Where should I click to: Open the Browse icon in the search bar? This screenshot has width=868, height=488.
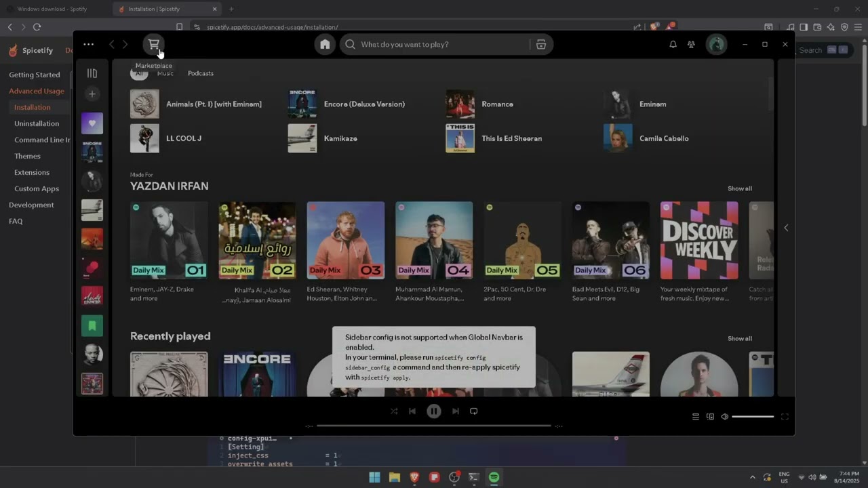pos(540,44)
